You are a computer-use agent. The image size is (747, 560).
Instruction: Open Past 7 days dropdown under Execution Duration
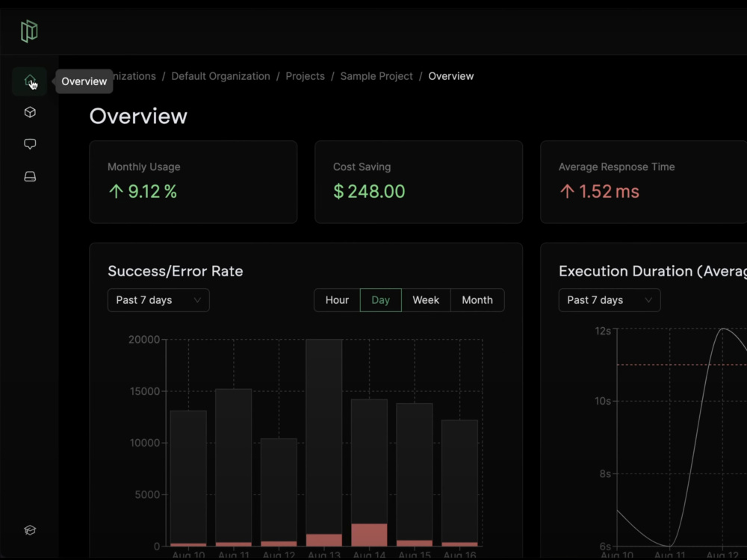pos(610,300)
